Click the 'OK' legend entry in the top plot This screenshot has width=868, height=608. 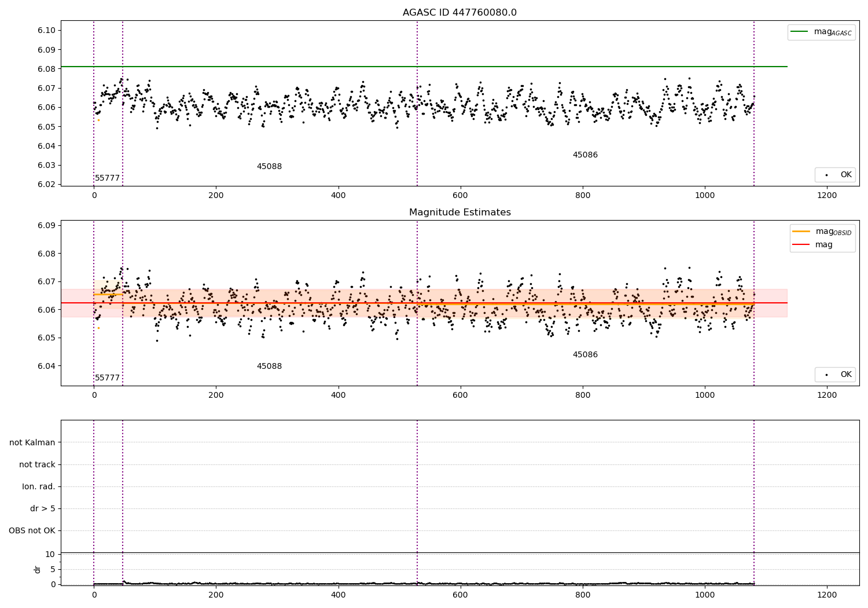click(x=846, y=174)
